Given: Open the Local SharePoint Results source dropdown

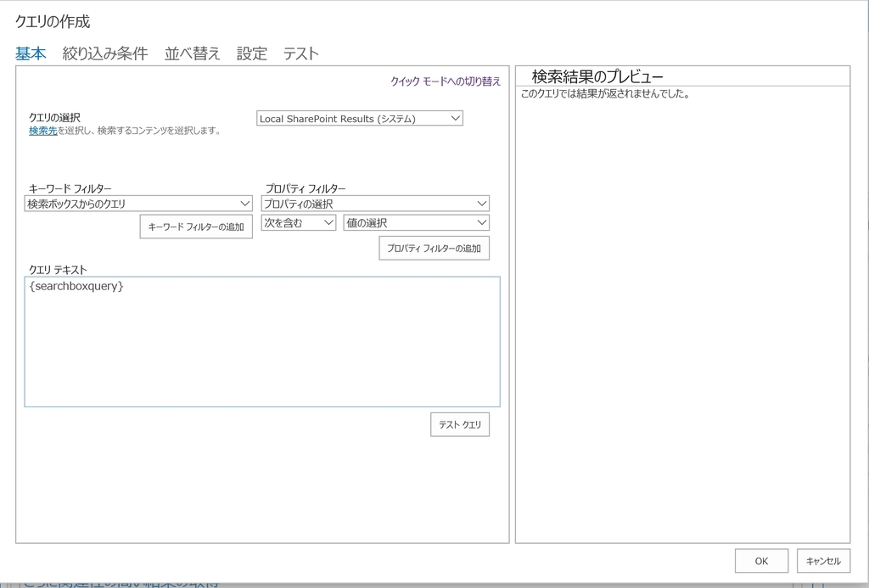Looking at the screenshot, I should pos(359,118).
